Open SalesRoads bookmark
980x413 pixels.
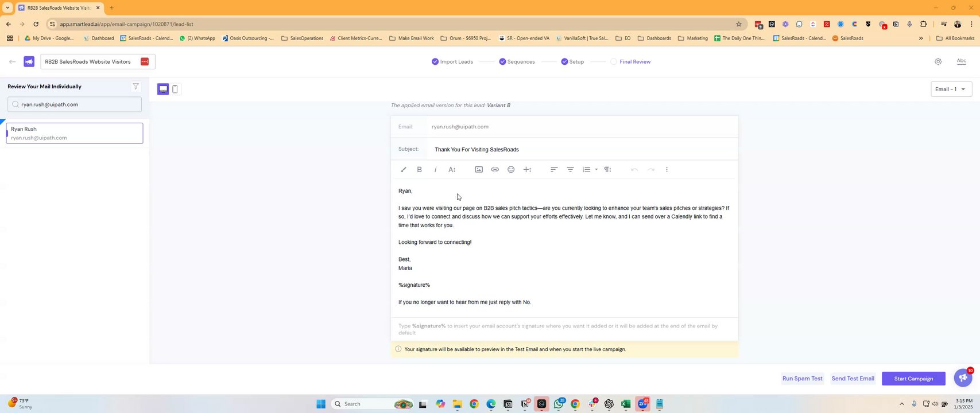click(847, 38)
